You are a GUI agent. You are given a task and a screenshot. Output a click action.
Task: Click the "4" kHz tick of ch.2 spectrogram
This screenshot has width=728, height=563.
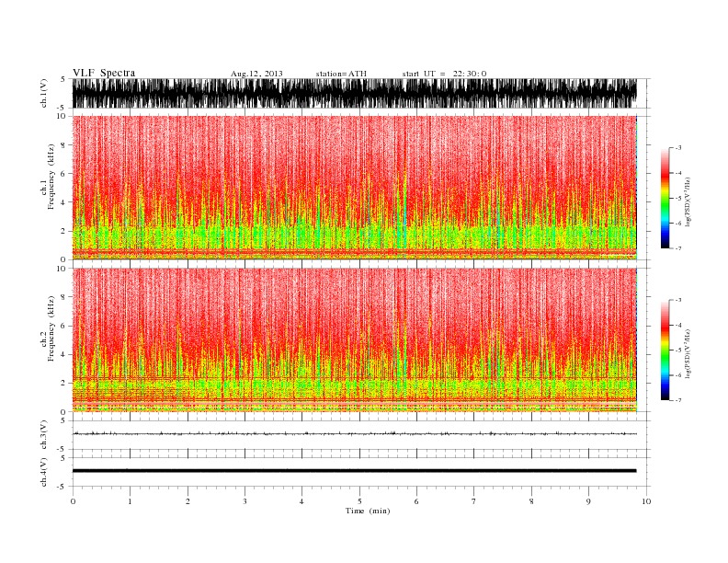(63, 354)
